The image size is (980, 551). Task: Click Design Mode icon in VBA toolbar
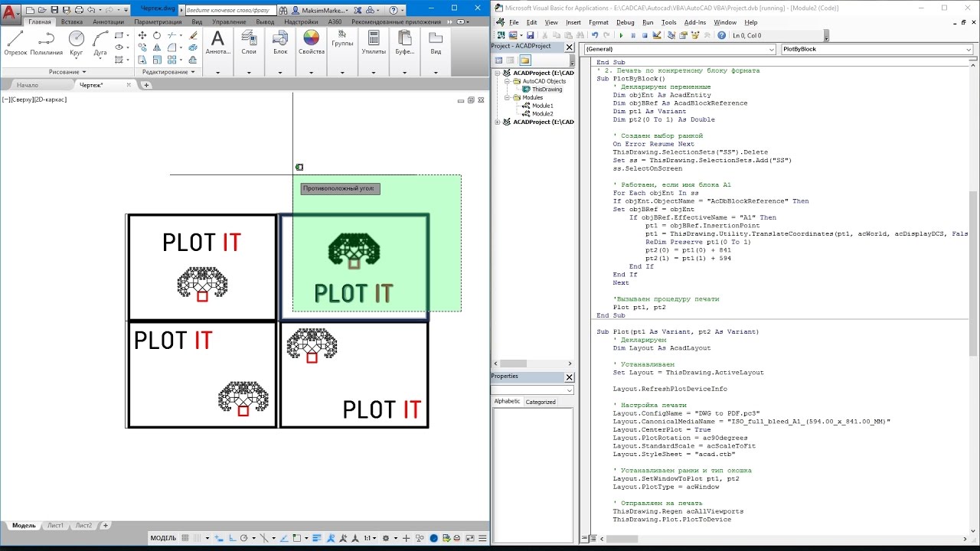coord(657,35)
